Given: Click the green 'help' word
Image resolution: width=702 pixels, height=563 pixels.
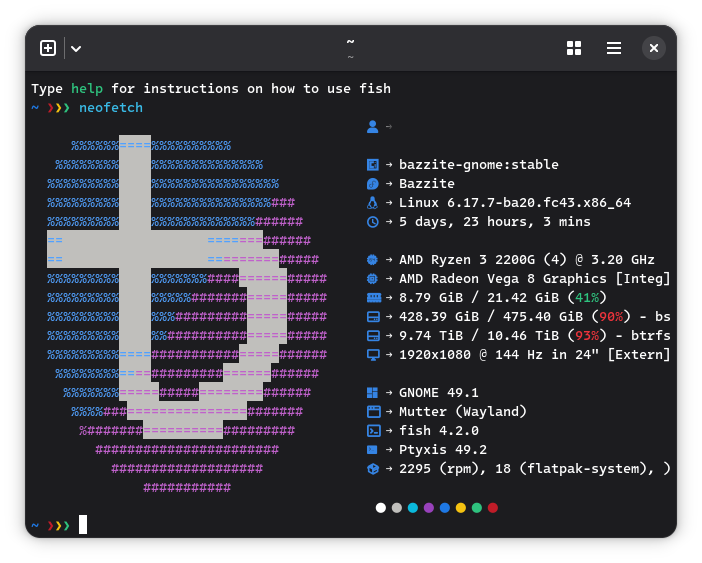Looking at the screenshot, I should (87, 89).
